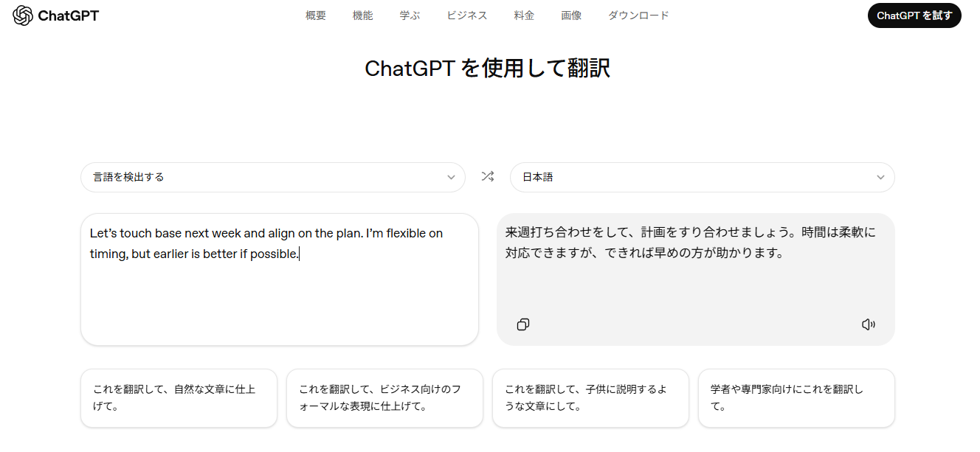Choose the natural-sentence translation suggestion card
The width and height of the screenshot is (980, 452).
point(179,398)
